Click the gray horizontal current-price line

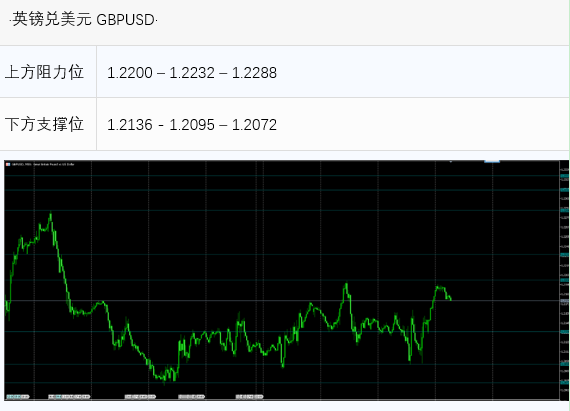pos(282,301)
